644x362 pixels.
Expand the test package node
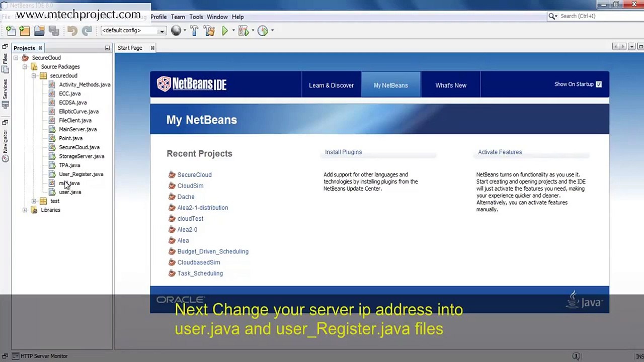click(x=34, y=201)
